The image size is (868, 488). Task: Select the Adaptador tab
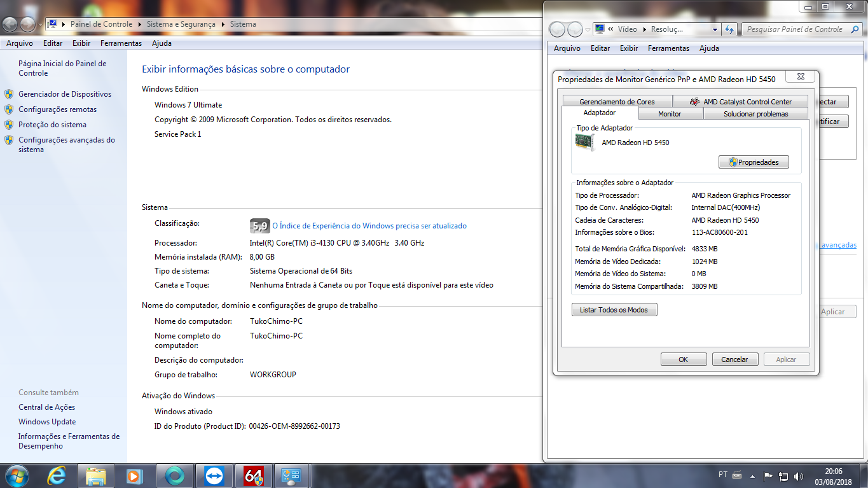pyautogui.click(x=600, y=113)
